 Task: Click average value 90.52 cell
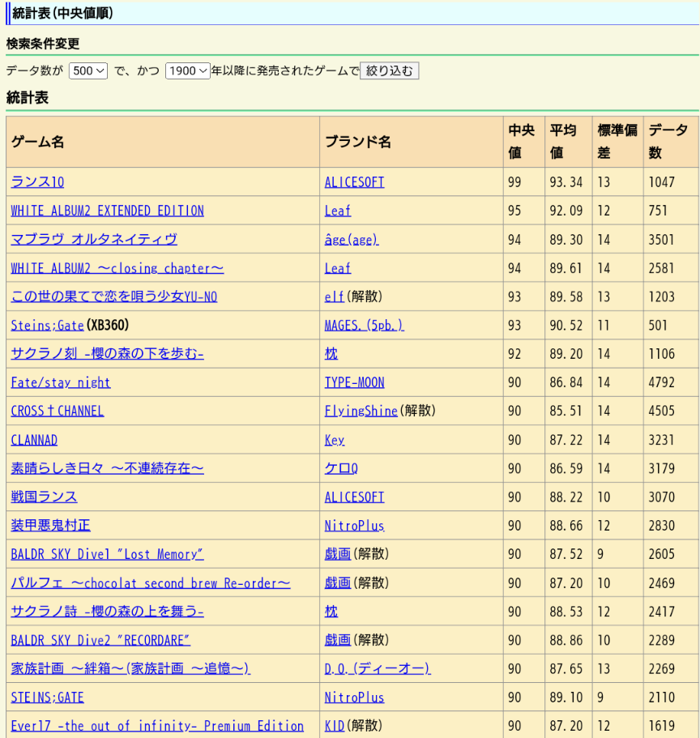[x=568, y=325]
